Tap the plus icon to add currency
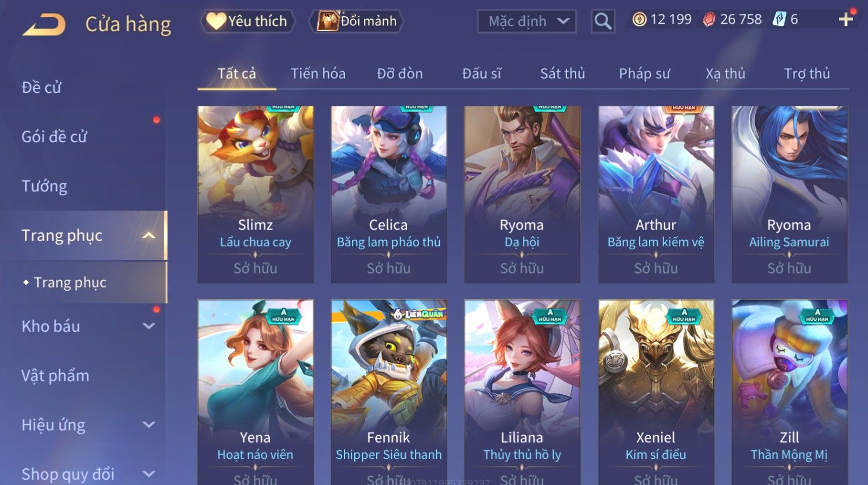 tap(845, 20)
